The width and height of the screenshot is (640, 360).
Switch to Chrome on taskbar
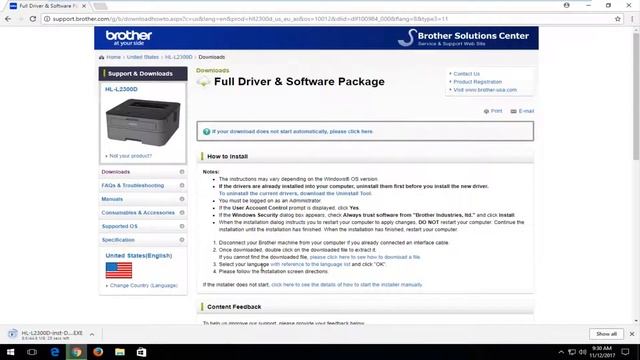(76, 352)
